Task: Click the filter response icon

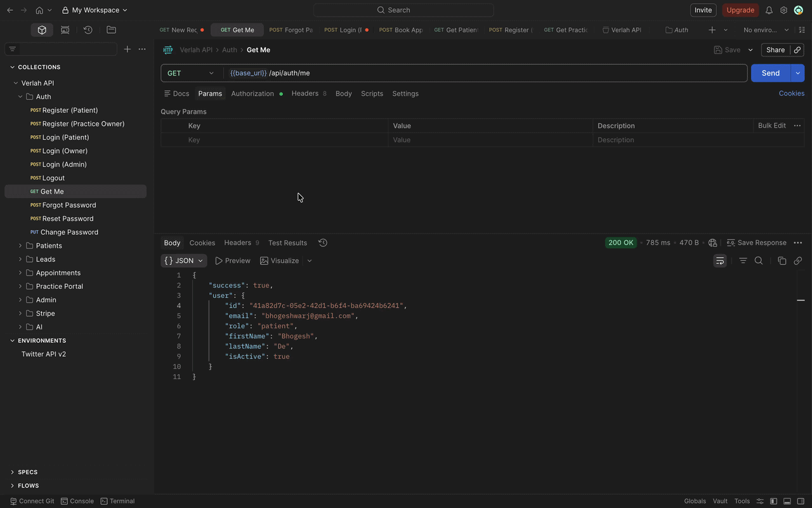Action: coord(743,261)
